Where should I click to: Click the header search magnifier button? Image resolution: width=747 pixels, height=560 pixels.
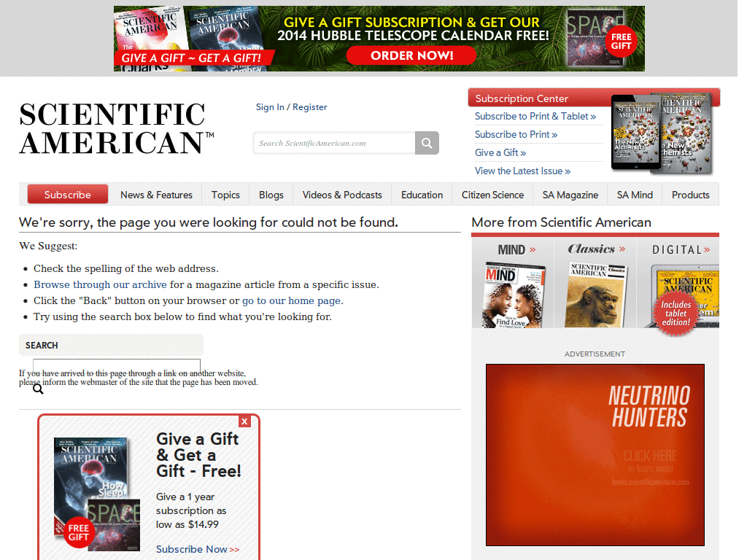click(x=427, y=143)
